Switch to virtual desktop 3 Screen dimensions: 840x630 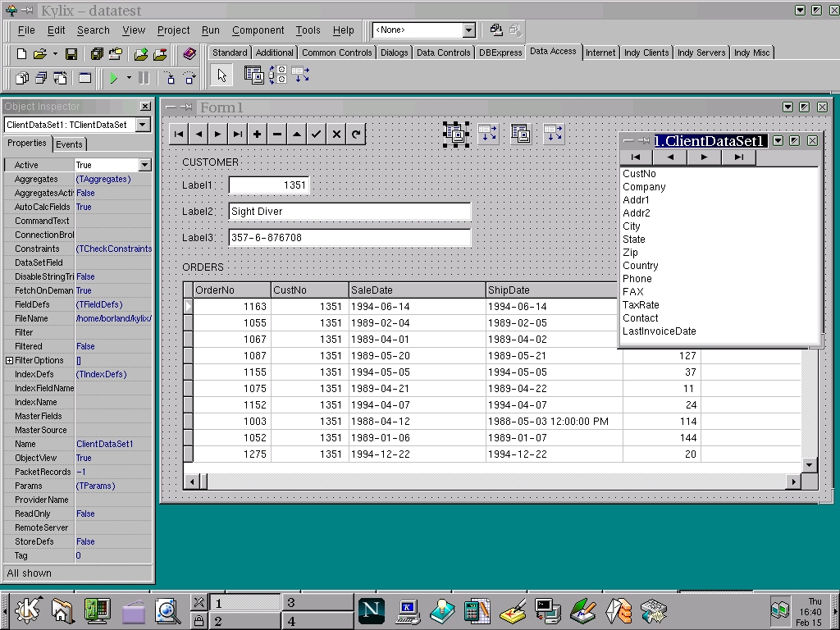[x=317, y=603]
